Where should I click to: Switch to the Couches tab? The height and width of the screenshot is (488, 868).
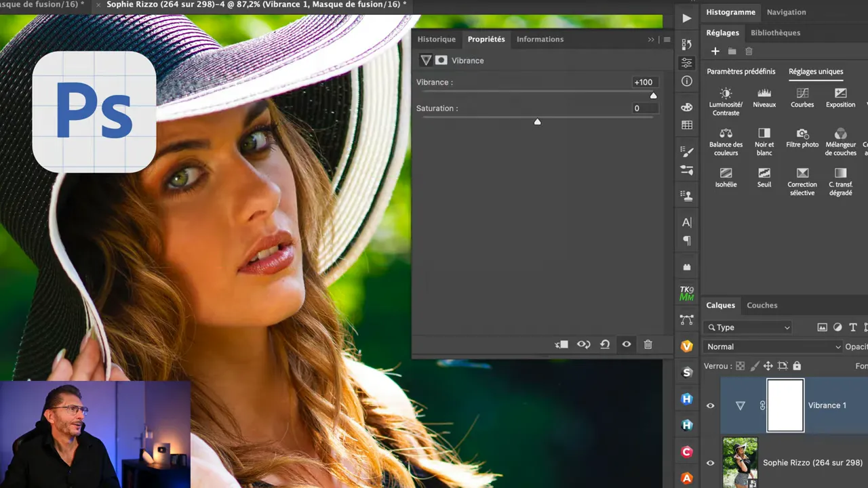point(762,305)
